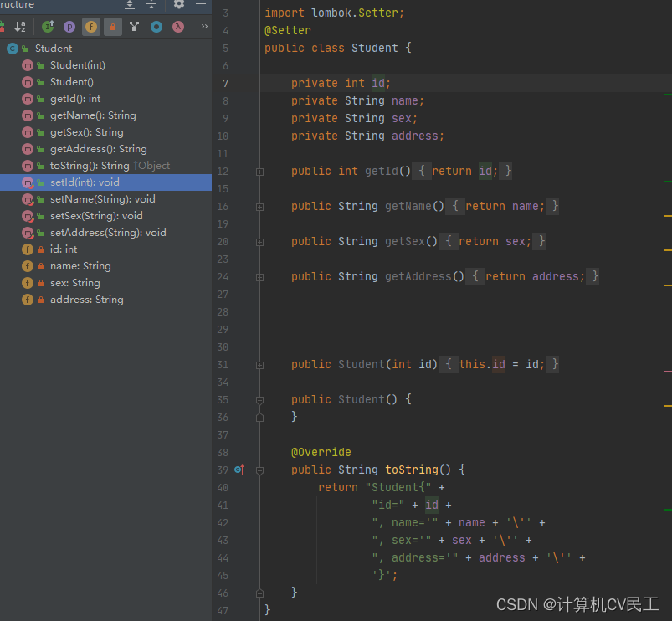672x621 pixels.
Task: Toggle the Show Non-Public lock filter
Action: 112,27
